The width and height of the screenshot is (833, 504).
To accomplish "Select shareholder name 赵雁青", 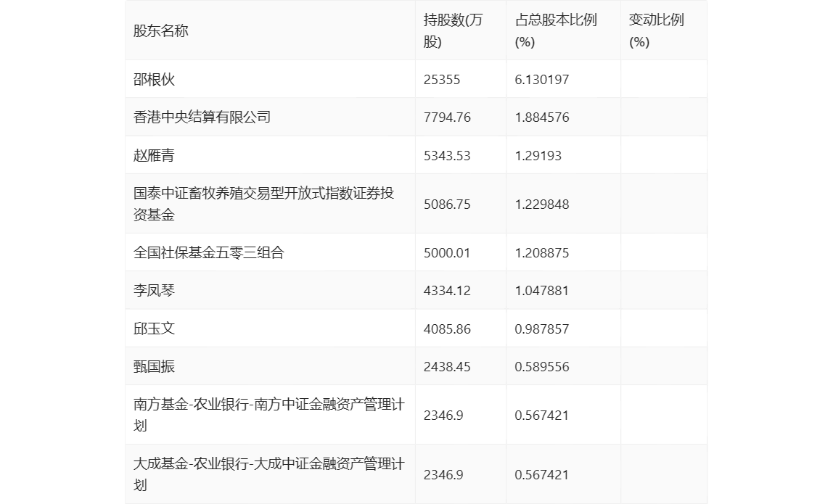I will [x=154, y=156].
